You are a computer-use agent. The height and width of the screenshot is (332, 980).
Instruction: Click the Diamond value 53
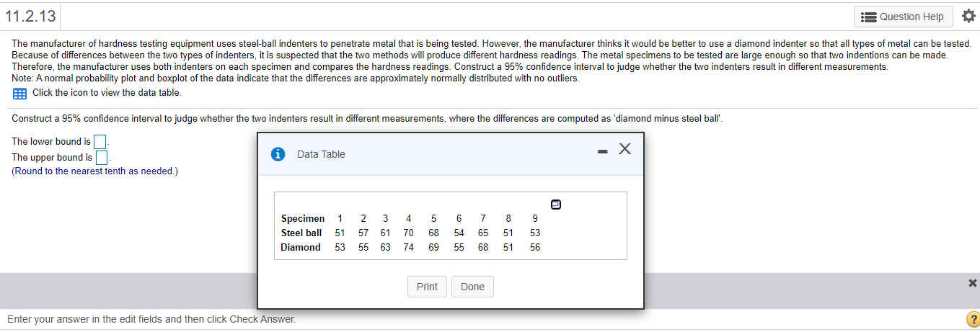340,247
